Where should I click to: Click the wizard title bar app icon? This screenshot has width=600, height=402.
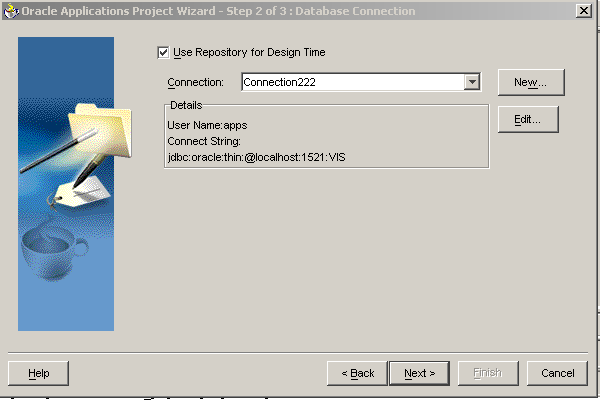point(11,10)
